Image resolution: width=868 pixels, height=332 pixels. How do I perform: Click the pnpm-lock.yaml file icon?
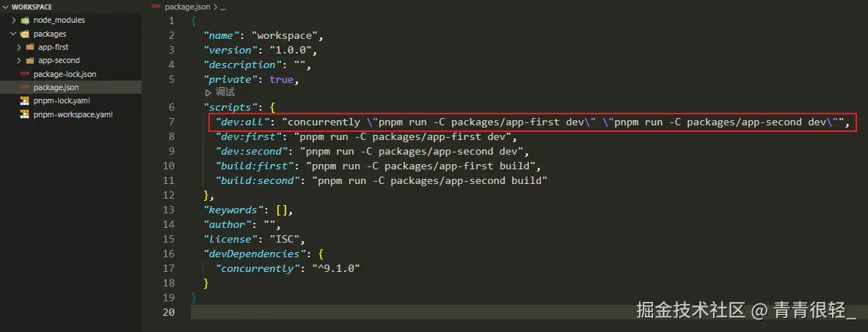click(x=24, y=100)
